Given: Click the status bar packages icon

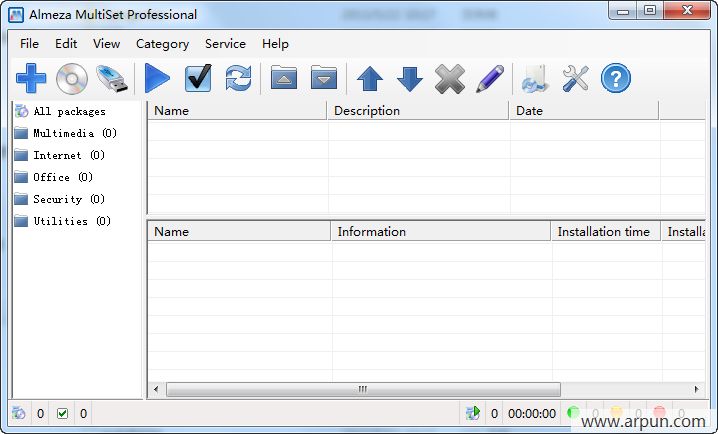Looking at the screenshot, I should pyautogui.click(x=19, y=413).
